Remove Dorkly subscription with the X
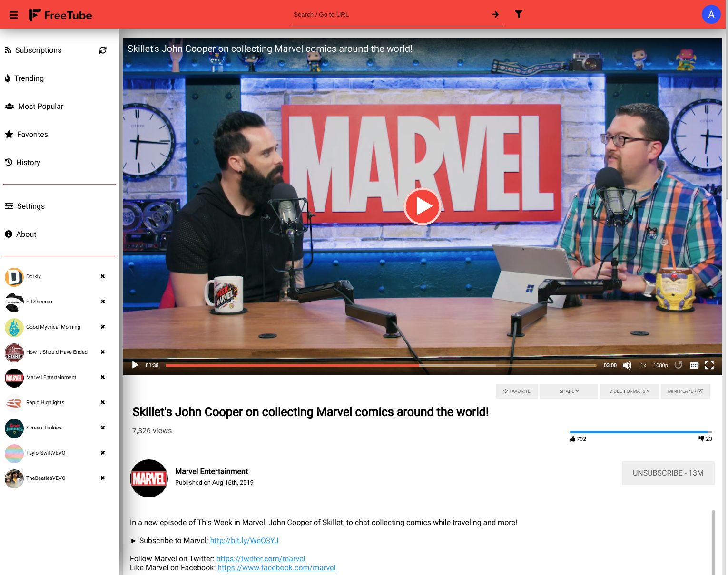Viewport: 728px width, 575px height. click(103, 276)
